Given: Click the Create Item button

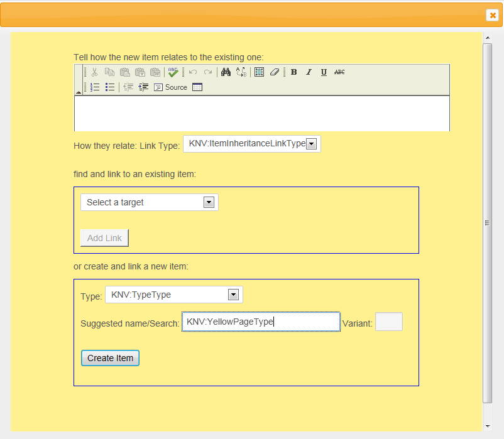Looking at the screenshot, I should 110,358.
